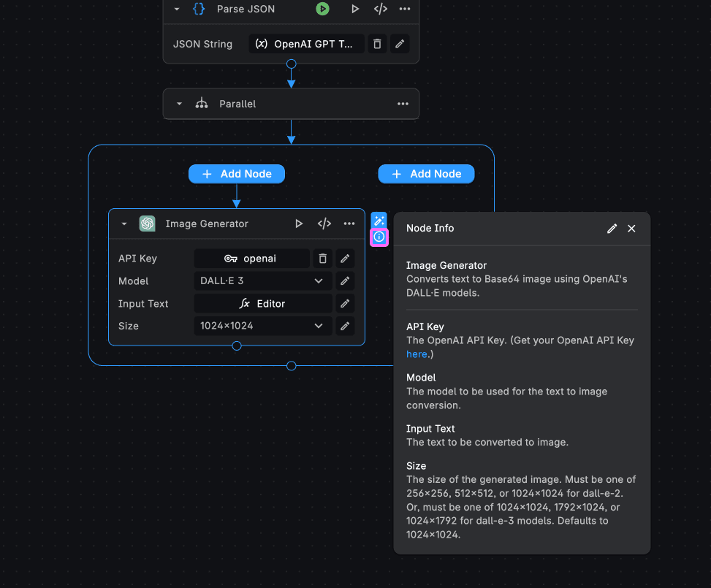
Task: Open the Size dropdown showing 1024×1024
Action: tap(262, 326)
